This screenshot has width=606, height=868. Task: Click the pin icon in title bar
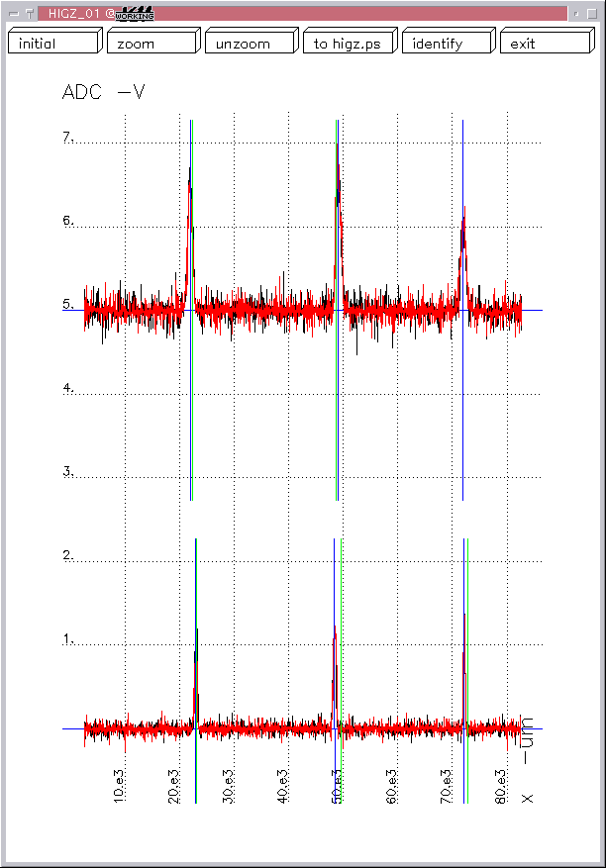(29, 14)
